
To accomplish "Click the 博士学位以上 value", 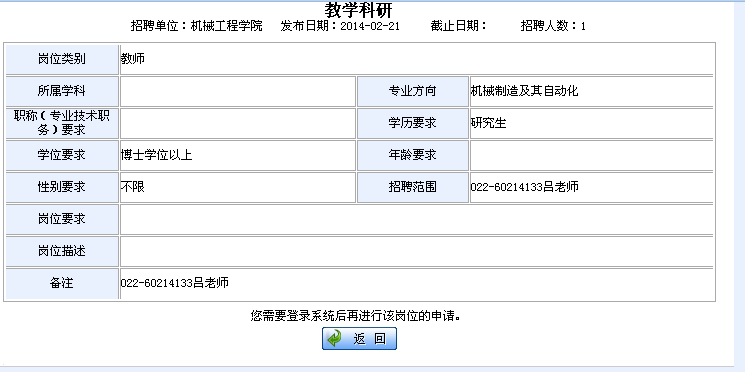I will click(x=156, y=155).
